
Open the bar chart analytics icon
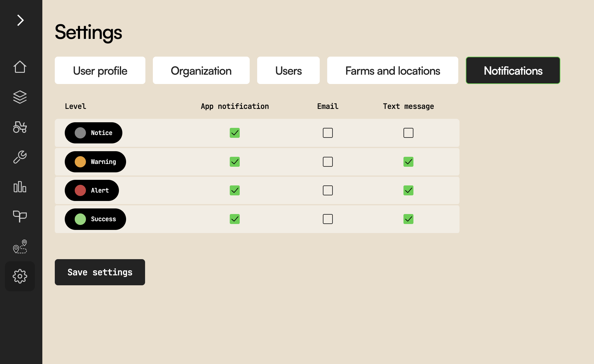pyautogui.click(x=20, y=187)
